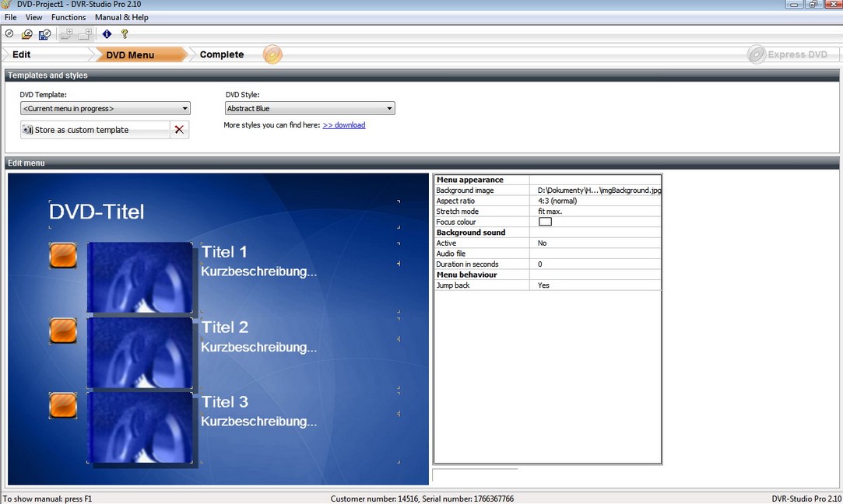Viewport: 843px width, 504px height.
Task: Click the Background image property label
Action: point(465,191)
